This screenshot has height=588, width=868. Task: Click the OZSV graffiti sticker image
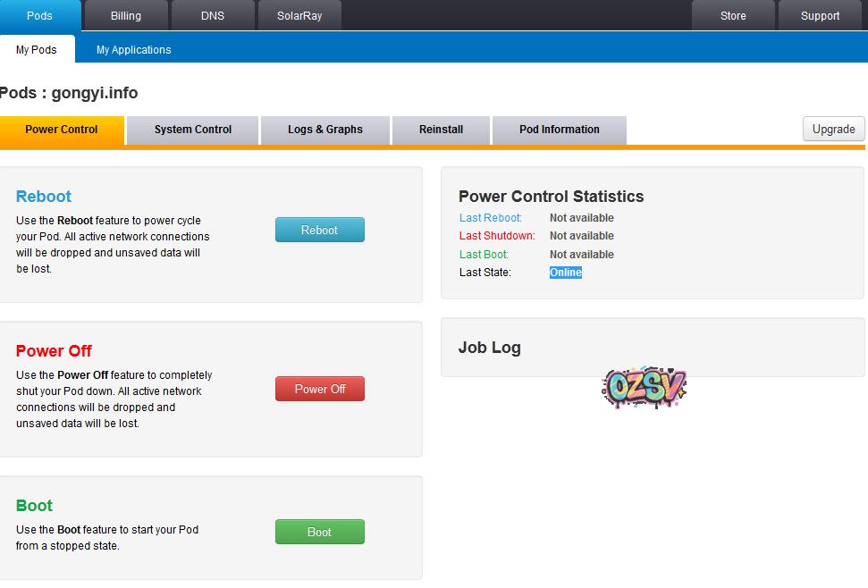tap(644, 386)
